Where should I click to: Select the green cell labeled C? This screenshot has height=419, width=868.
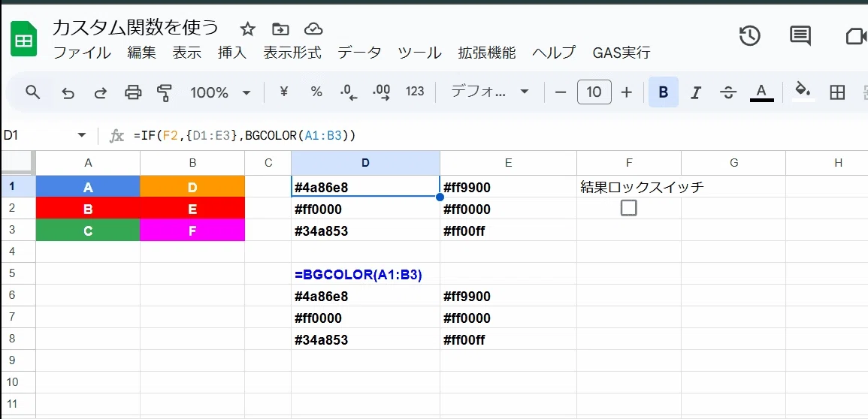(x=88, y=231)
